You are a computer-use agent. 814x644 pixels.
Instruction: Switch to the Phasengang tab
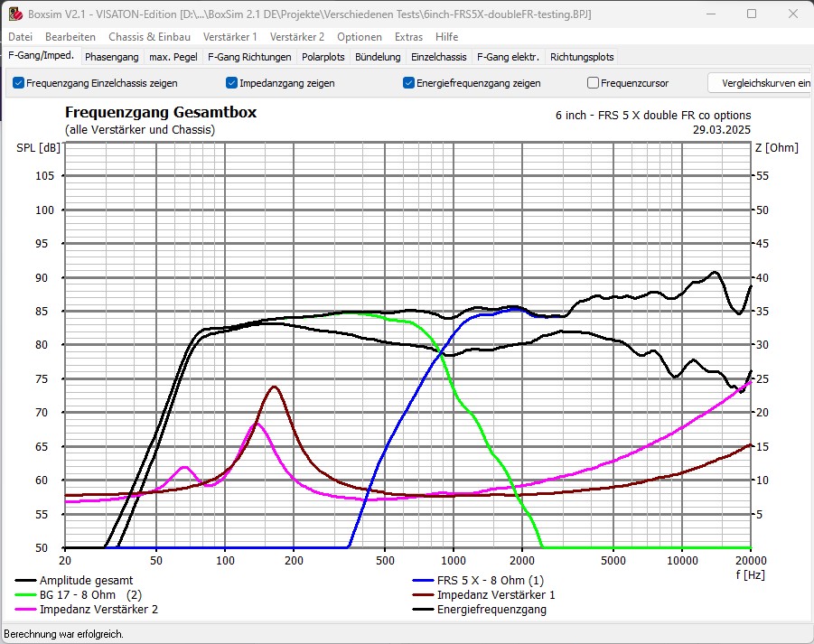click(x=112, y=57)
